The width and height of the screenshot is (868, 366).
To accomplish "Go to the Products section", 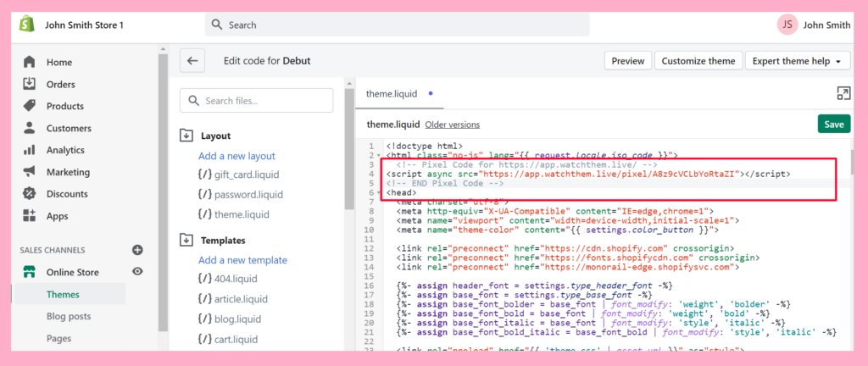I will click(64, 106).
